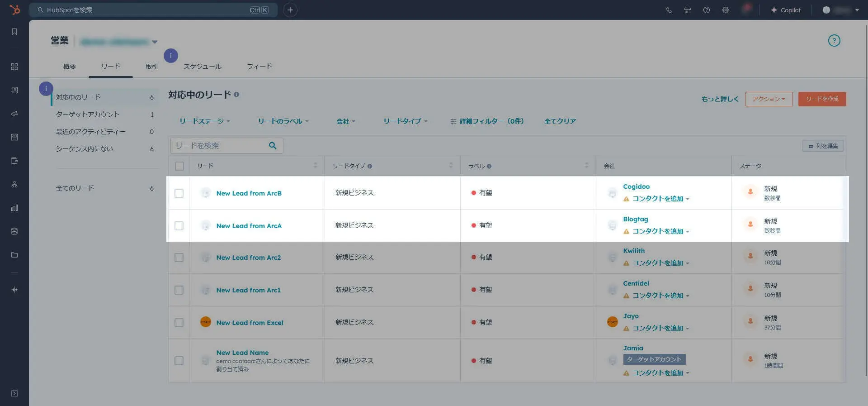Viewport: 868px width, 406px height.
Task: Check the New Lead from ArcA checkbox
Action: click(179, 226)
